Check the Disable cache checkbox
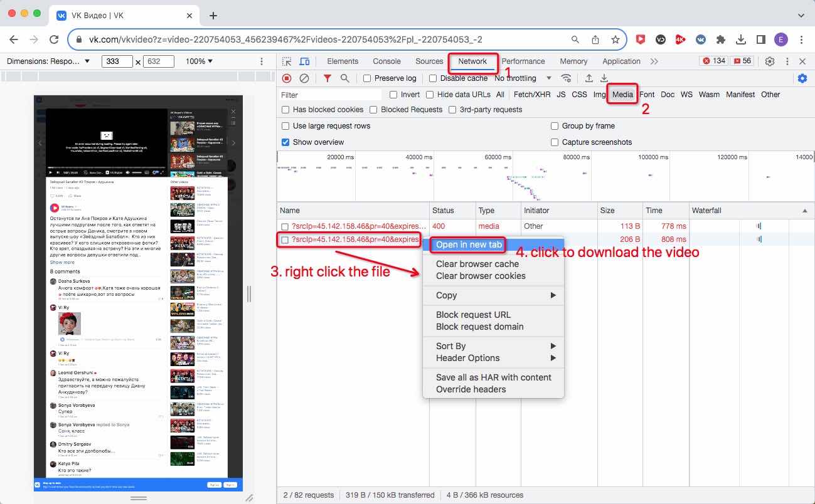This screenshot has height=504, width=815. pyautogui.click(x=432, y=78)
